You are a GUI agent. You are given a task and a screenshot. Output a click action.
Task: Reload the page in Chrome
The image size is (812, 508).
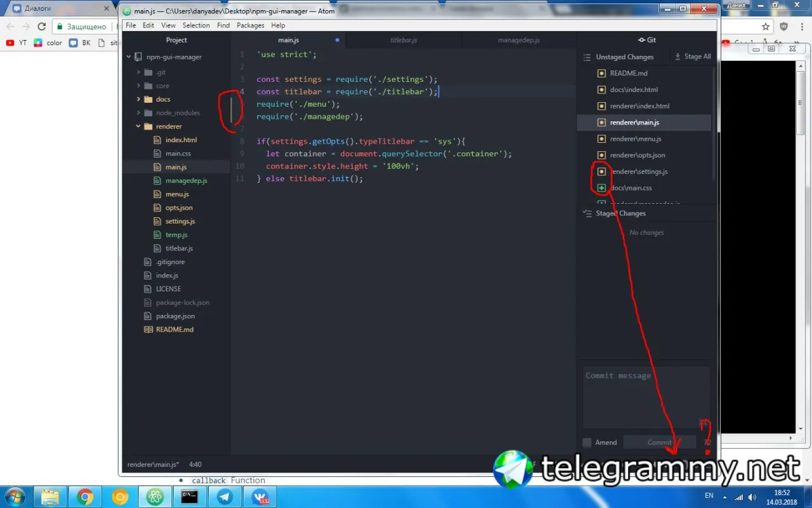click(42, 27)
